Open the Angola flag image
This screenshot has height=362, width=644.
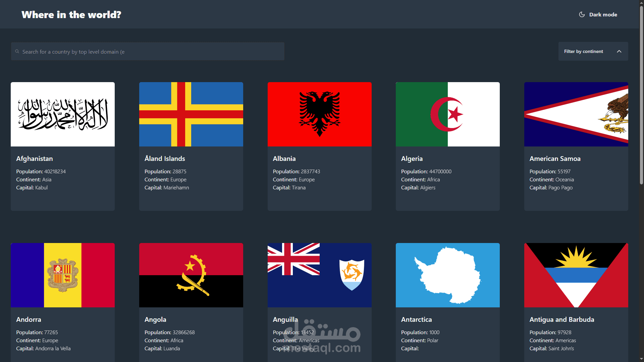tap(191, 275)
